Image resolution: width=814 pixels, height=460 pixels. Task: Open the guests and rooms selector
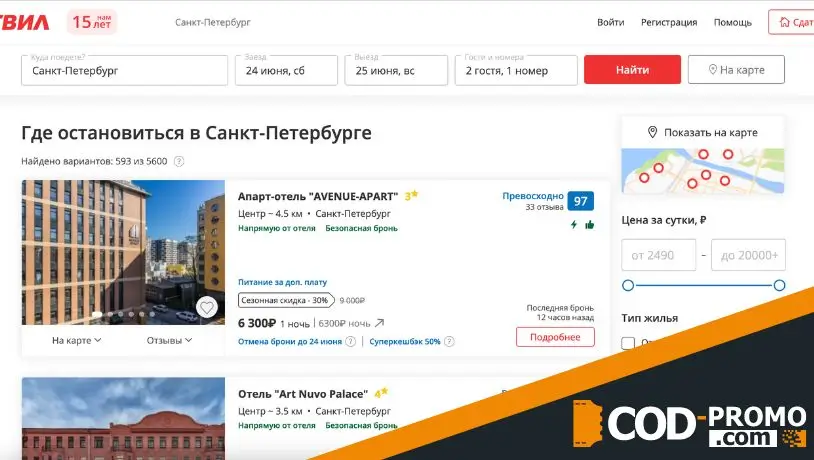point(516,70)
